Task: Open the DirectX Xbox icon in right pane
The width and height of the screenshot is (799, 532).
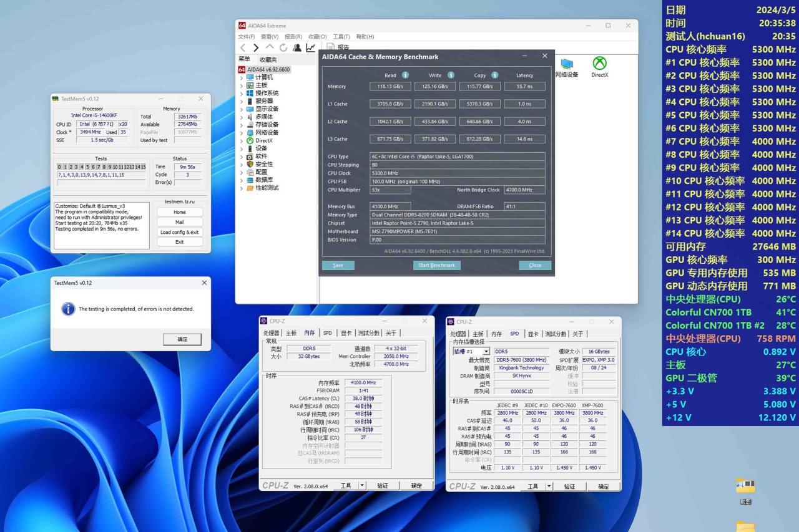Action: pos(599,64)
